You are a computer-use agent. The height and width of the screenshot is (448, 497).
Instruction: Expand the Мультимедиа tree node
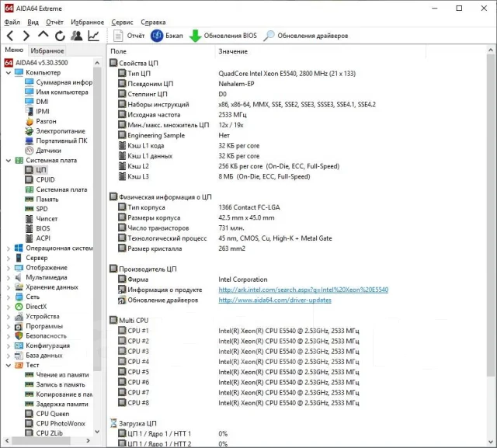[9, 277]
